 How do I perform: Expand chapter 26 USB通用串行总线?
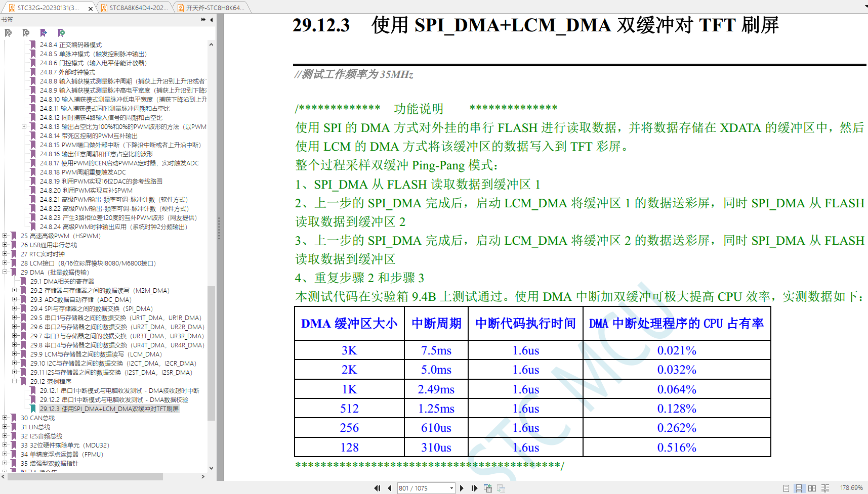(x=5, y=245)
